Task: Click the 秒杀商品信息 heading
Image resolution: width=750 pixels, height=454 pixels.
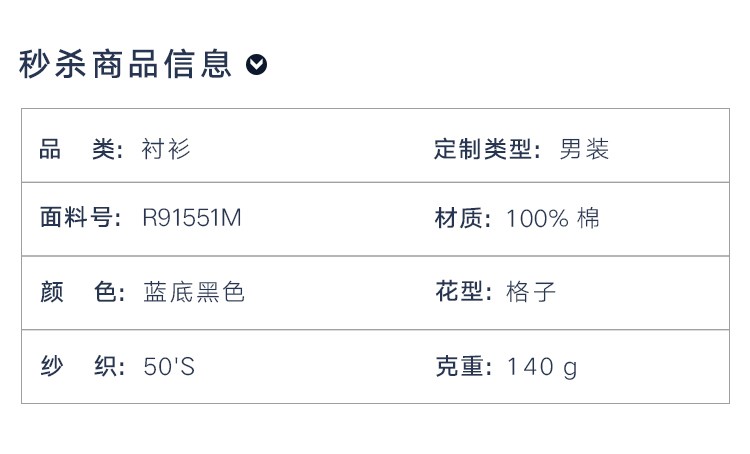Action: (x=125, y=64)
